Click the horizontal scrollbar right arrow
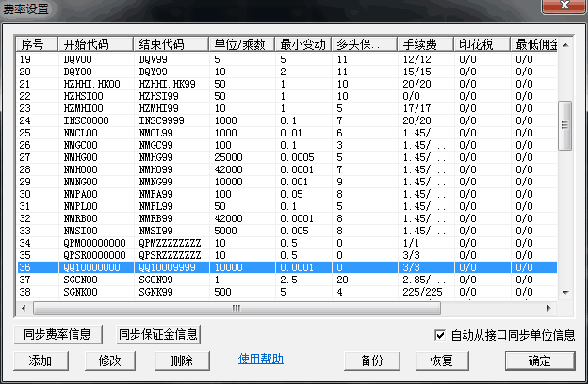Viewport: 588px width, 384px height. [x=549, y=308]
